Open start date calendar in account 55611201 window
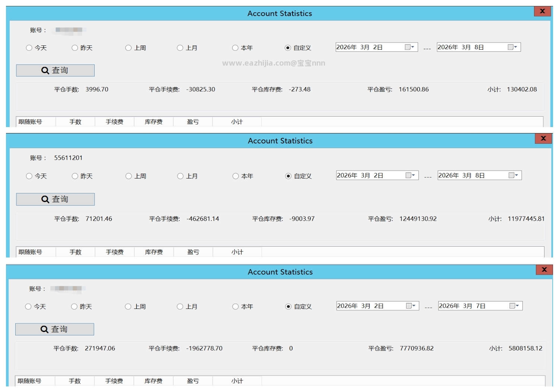Viewport: 559px width, 392px height. (x=410, y=175)
